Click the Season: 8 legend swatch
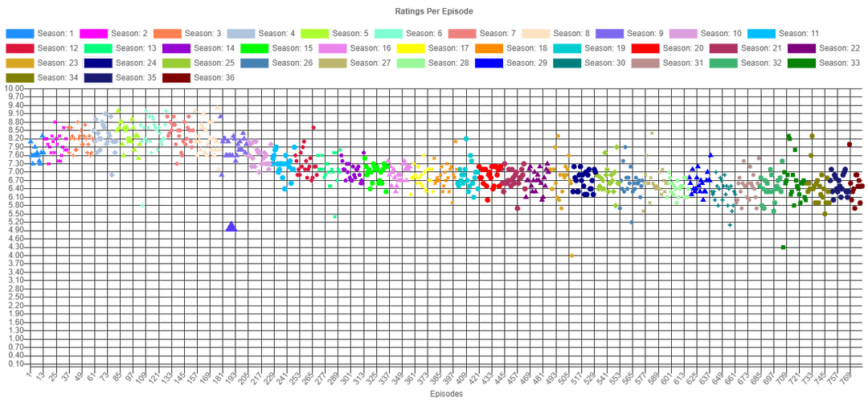 tap(536, 33)
